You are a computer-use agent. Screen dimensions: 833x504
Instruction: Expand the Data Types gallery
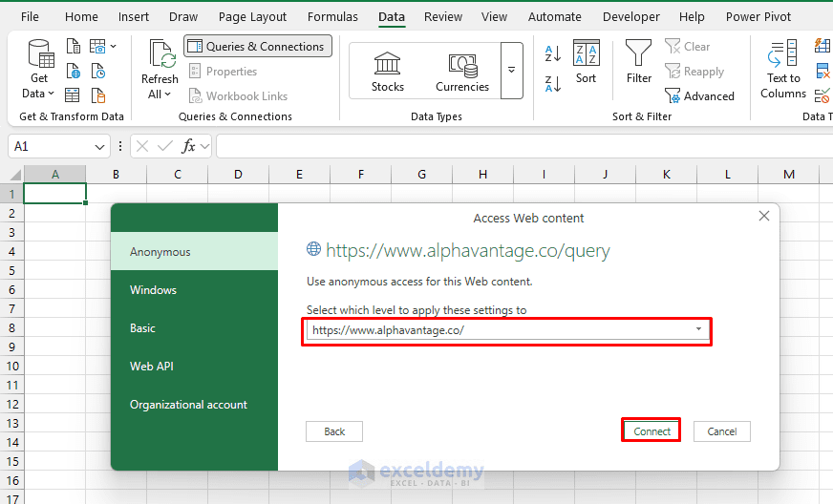[x=512, y=70]
